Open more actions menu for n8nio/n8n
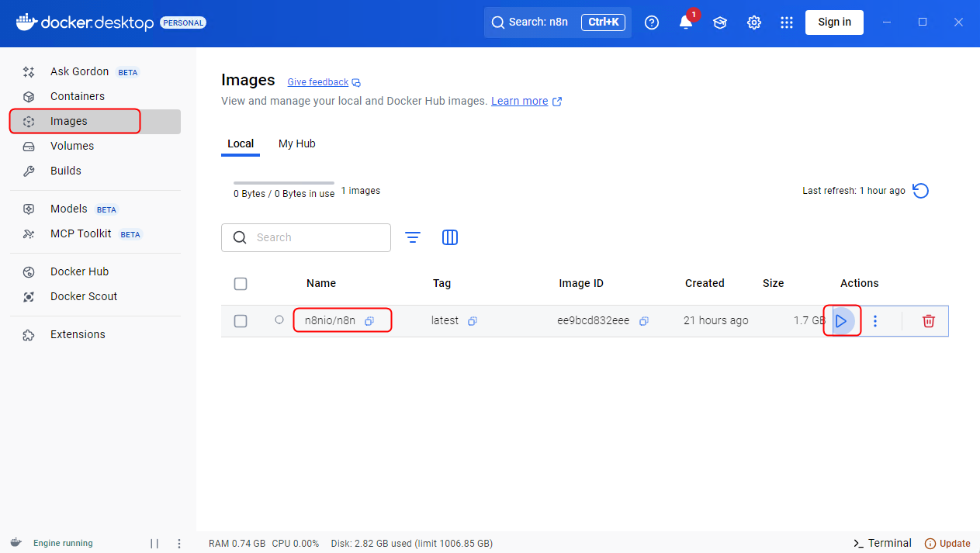Image resolution: width=980 pixels, height=553 pixels. 875,321
